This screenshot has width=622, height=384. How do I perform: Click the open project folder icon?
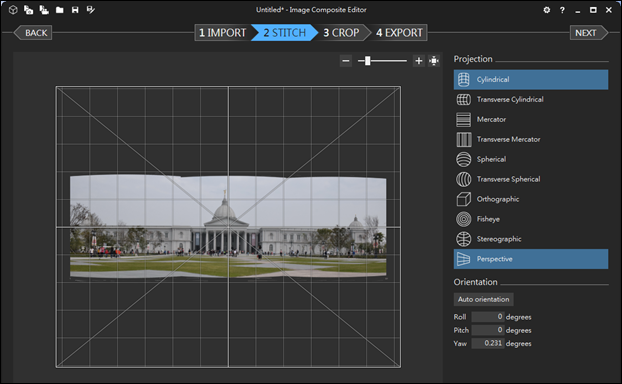60,10
